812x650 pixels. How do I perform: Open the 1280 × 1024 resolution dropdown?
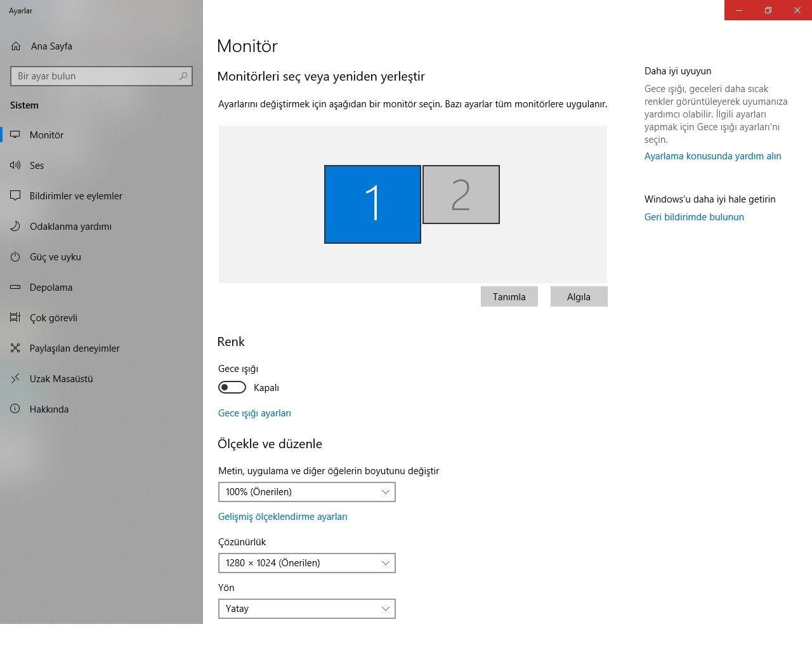click(307, 563)
